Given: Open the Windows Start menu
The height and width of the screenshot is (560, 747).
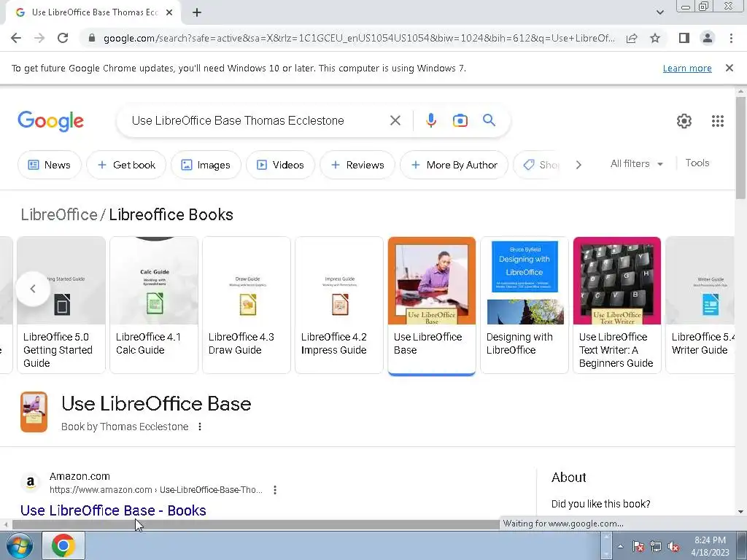Looking at the screenshot, I should click(x=19, y=545).
